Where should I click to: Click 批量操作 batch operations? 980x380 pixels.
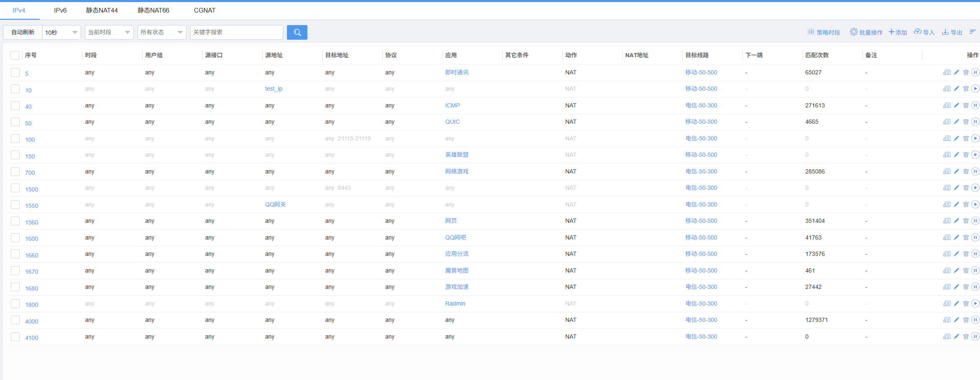(866, 32)
